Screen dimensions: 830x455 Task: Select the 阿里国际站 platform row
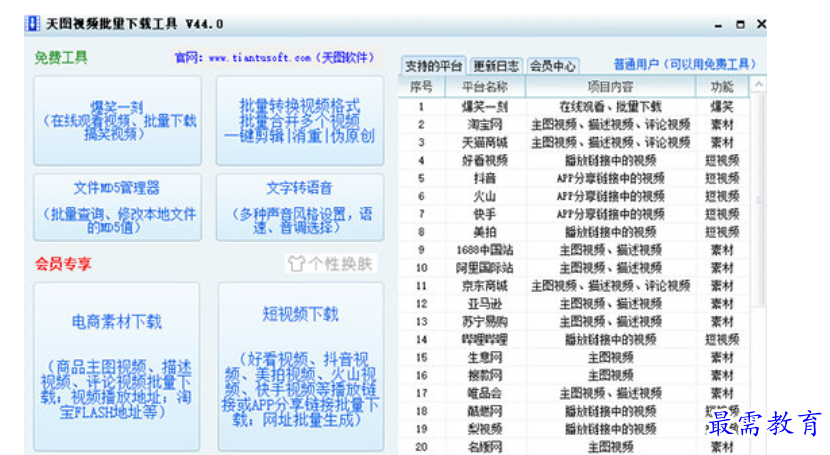pyautogui.click(x=574, y=268)
